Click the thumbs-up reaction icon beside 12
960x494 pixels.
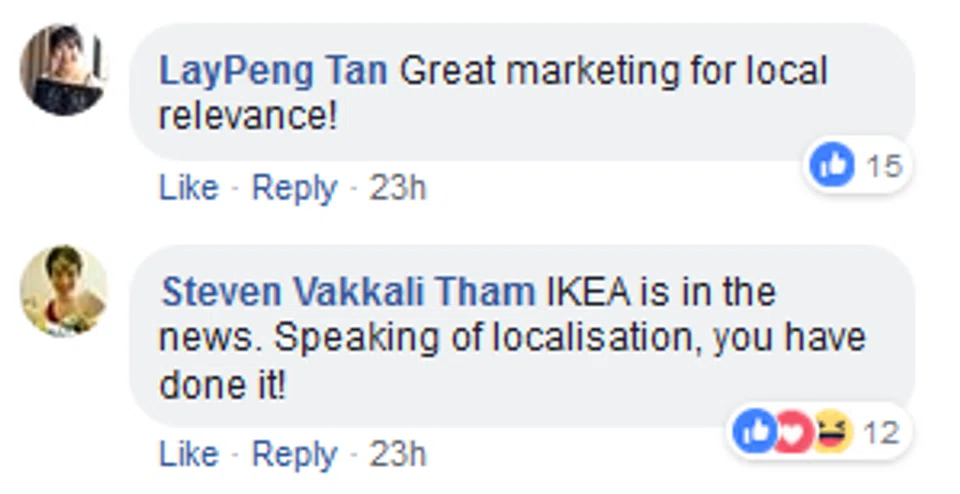(756, 432)
